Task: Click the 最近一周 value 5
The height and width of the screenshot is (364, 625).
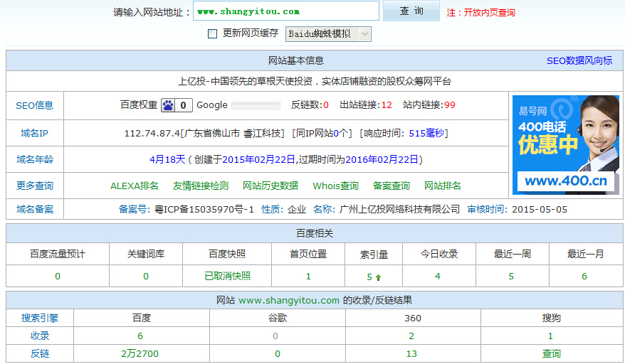Action: 511,277
